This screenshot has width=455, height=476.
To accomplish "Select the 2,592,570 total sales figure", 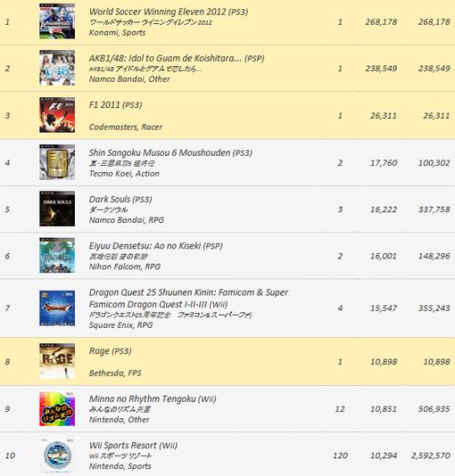I will [430, 455].
